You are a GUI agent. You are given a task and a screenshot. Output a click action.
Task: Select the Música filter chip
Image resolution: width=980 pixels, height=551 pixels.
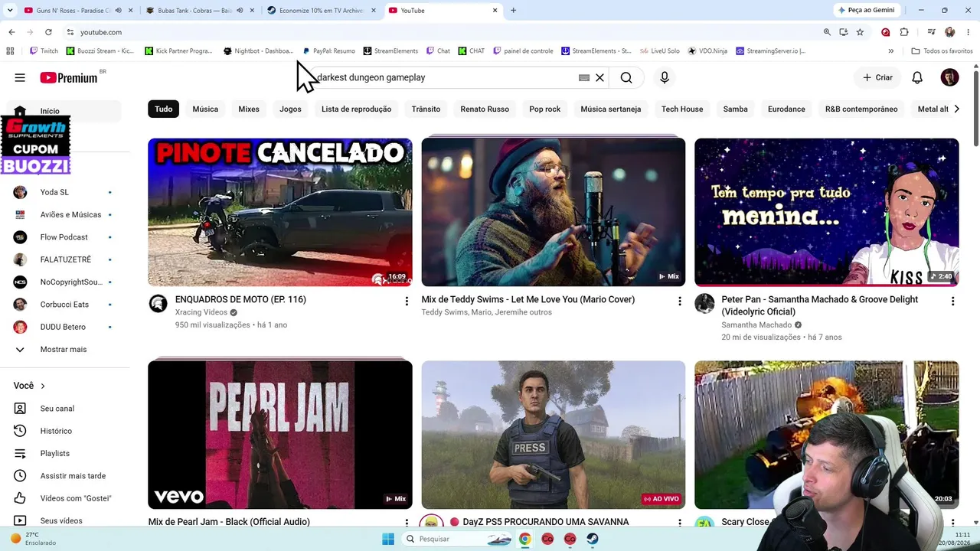(x=205, y=109)
